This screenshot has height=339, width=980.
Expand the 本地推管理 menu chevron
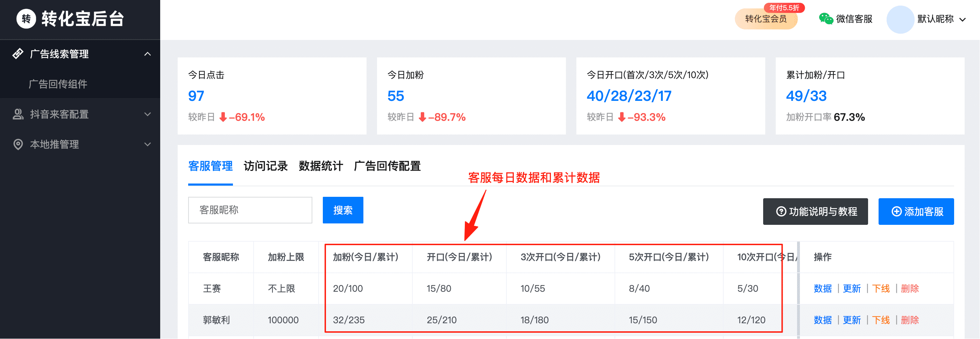(x=148, y=144)
